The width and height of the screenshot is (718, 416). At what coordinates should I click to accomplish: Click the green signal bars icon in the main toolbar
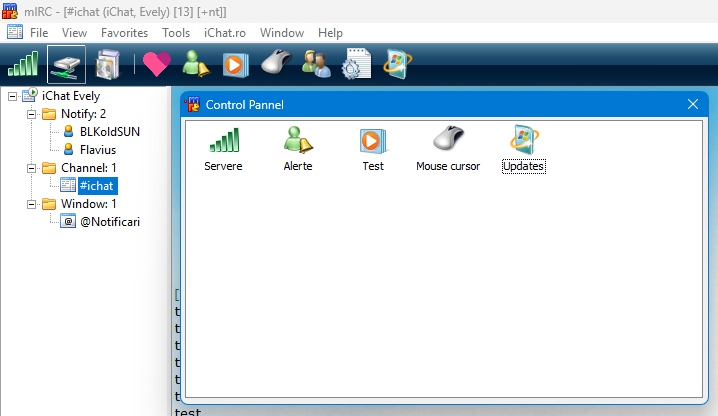tap(22, 64)
